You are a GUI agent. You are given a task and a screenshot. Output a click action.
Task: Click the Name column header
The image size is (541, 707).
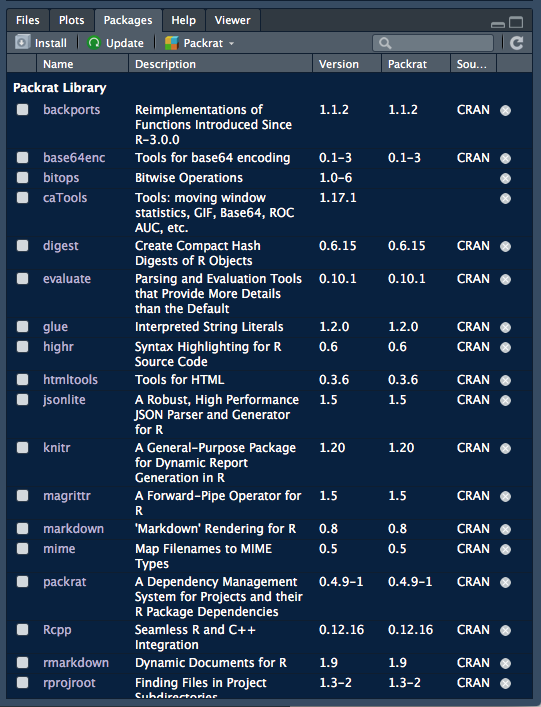(x=83, y=64)
